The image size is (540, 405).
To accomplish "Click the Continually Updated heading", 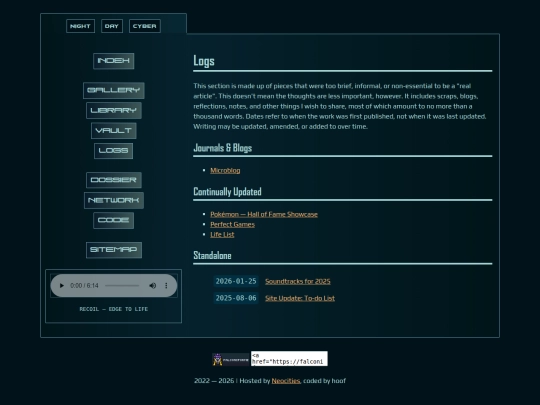I will pos(227,192).
